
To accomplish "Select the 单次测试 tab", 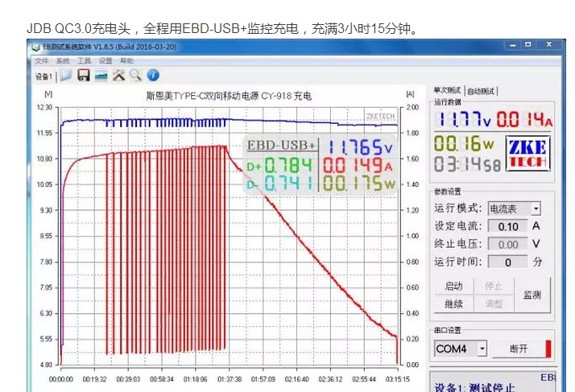I will pos(448,91).
